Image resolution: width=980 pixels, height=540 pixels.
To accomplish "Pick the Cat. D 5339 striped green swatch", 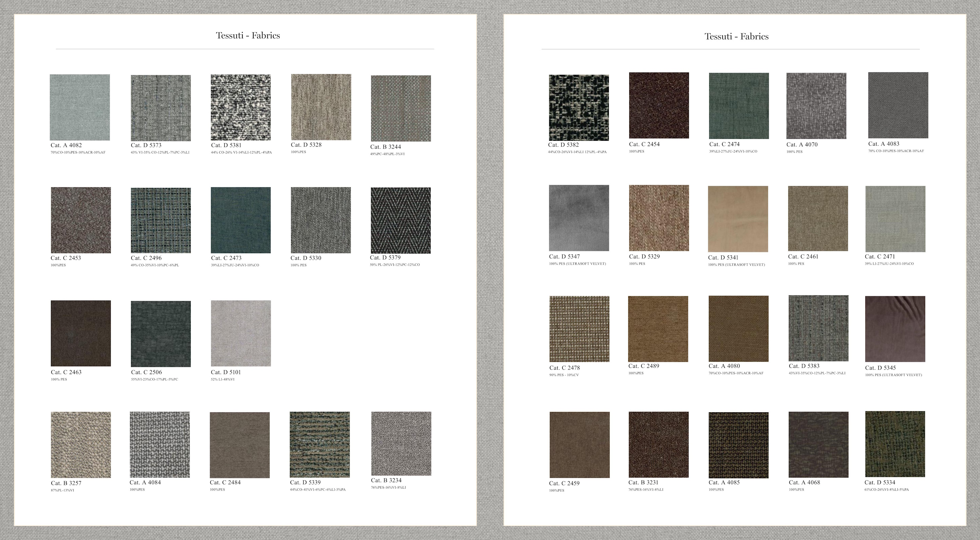I will pos(319,444).
